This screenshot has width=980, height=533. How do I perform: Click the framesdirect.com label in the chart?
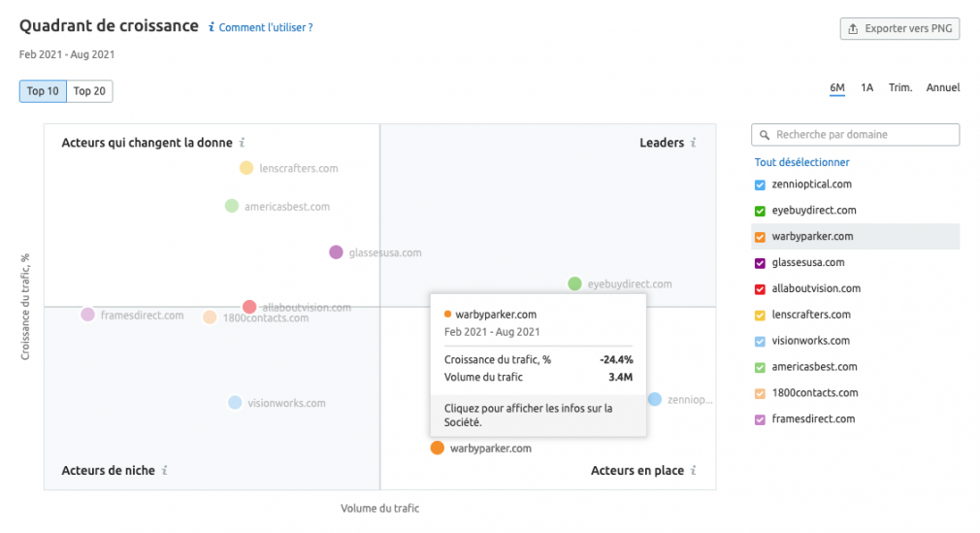pyautogui.click(x=142, y=316)
